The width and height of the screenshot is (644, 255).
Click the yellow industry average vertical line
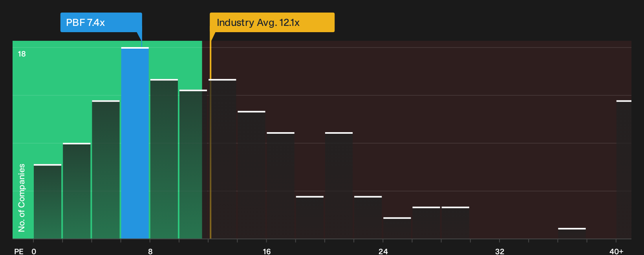pyautogui.click(x=210, y=139)
